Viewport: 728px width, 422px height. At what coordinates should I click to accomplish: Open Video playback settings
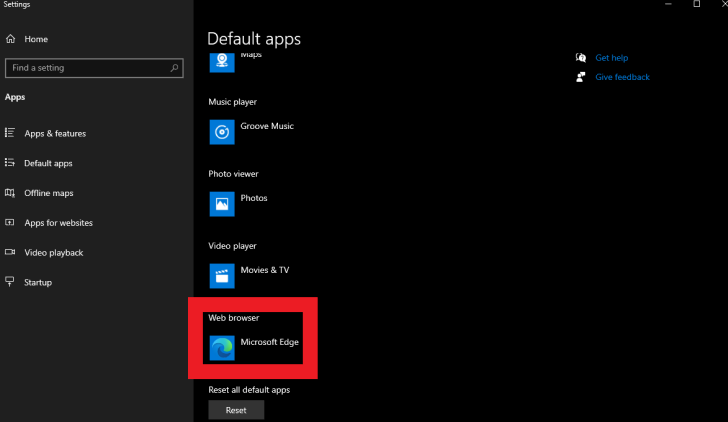(54, 253)
